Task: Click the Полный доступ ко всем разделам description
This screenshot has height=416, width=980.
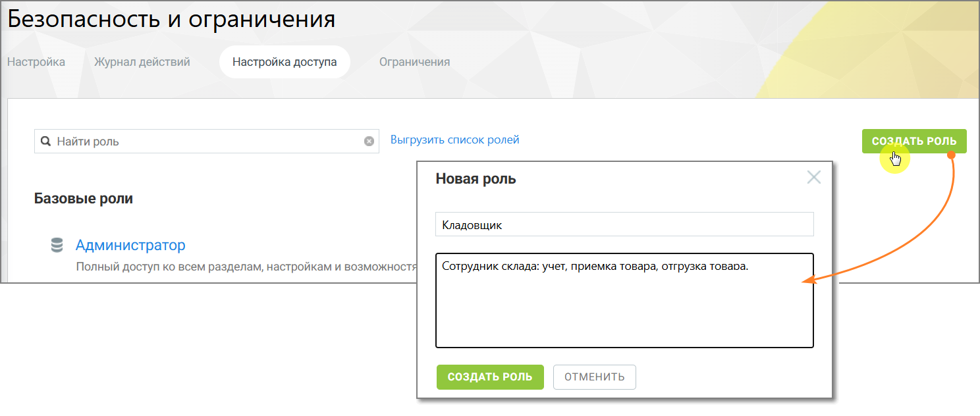Action: click(246, 267)
